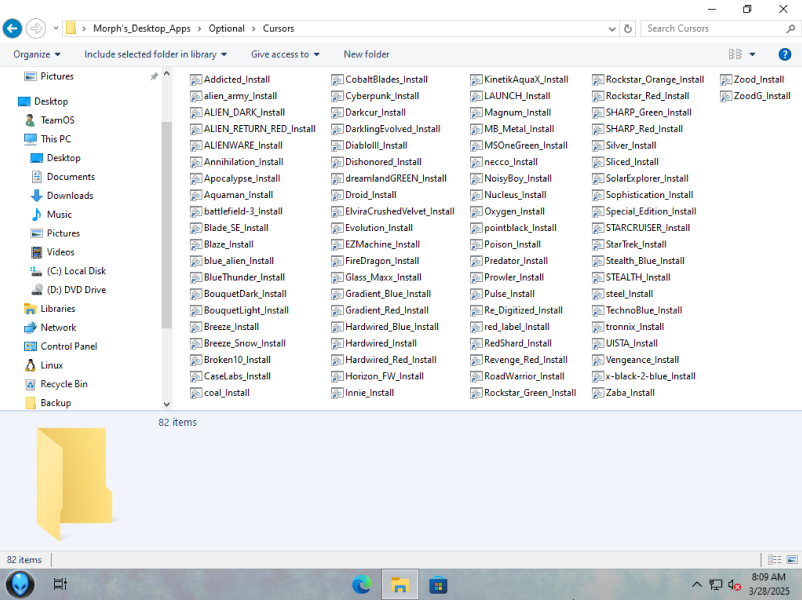Viewport: 802px width, 600px height.
Task: Open the alien Start button
Action: click(x=20, y=584)
